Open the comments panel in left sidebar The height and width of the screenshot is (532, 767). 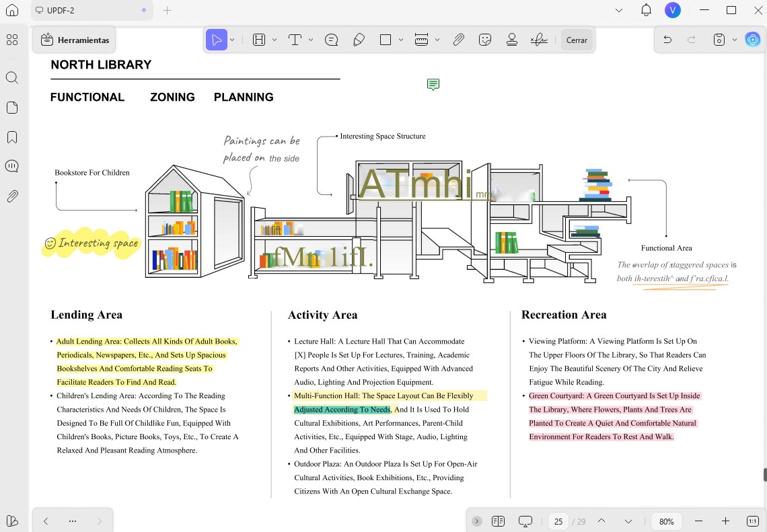(x=12, y=166)
